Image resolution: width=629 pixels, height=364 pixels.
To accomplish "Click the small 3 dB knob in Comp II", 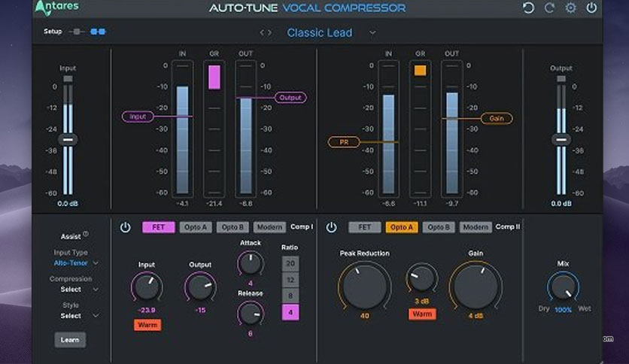I will (x=421, y=278).
